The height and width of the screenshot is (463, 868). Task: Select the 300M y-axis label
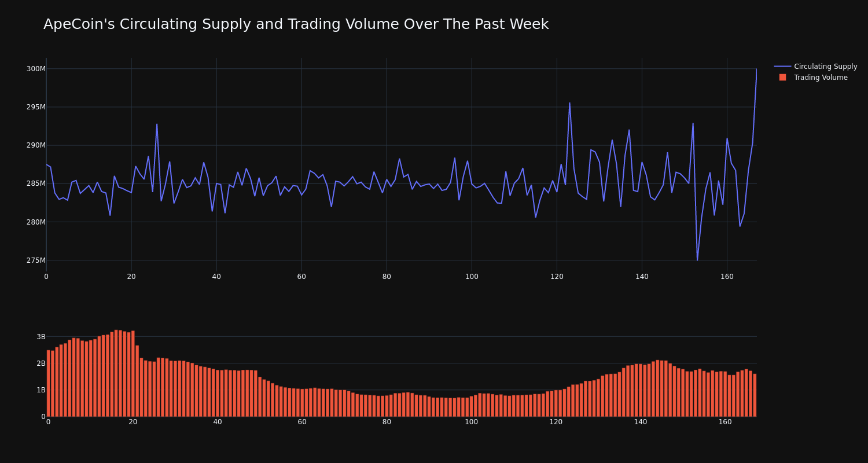(x=36, y=69)
